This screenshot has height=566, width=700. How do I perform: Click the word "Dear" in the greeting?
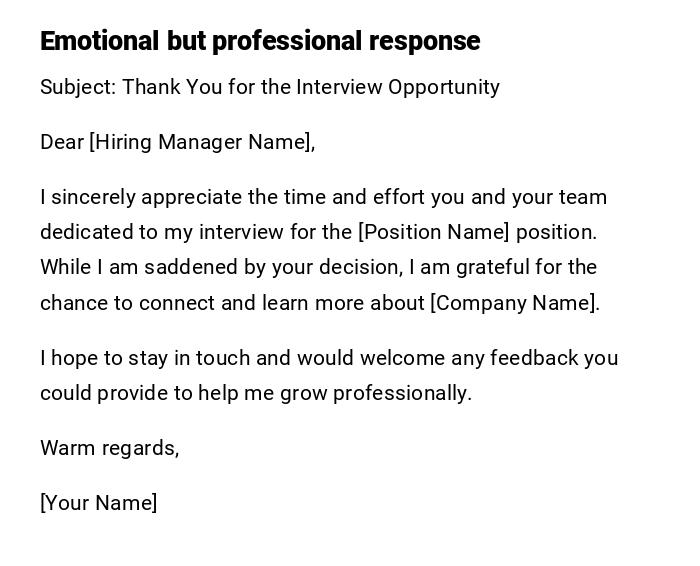(x=62, y=142)
